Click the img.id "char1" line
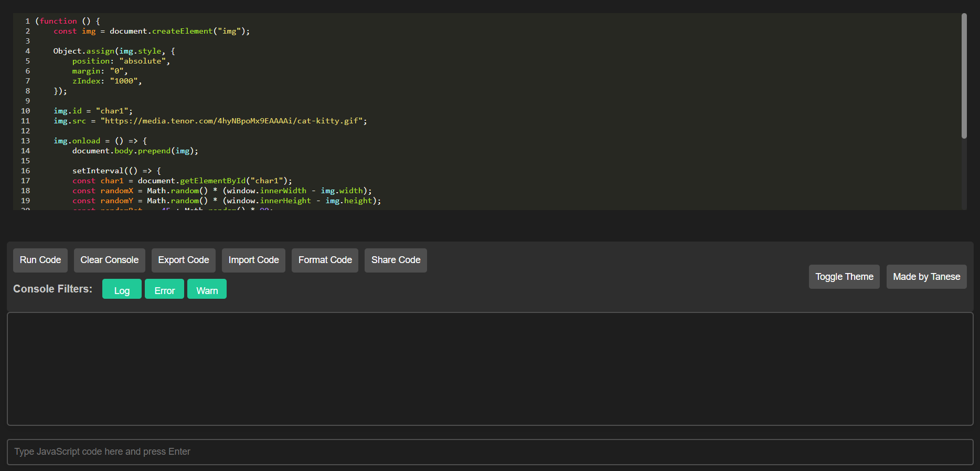This screenshot has height=471, width=980. 93,111
